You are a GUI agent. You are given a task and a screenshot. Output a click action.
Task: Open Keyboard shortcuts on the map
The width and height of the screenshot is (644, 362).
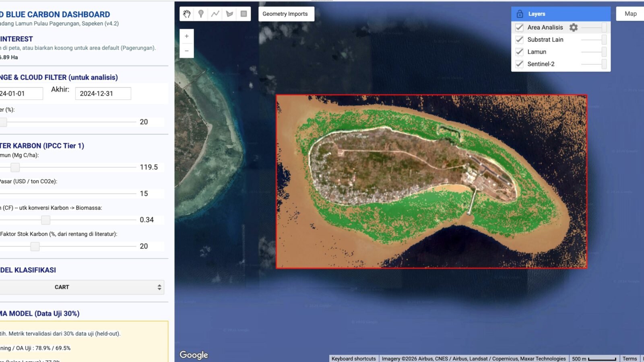pos(354,359)
